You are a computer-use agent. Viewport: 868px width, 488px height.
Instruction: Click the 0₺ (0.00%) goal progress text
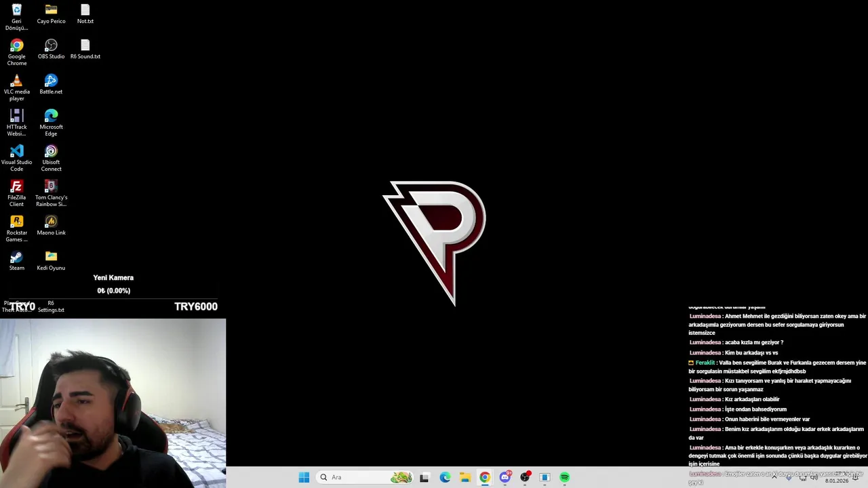point(113,291)
